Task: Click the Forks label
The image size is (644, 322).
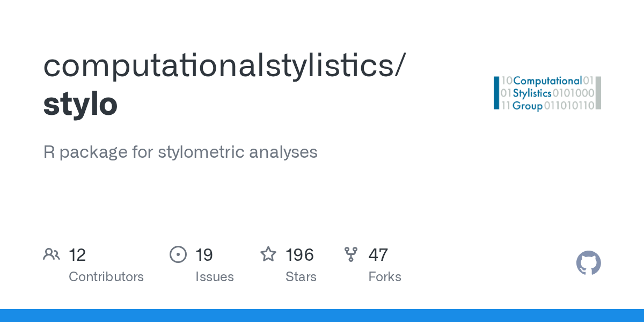Action: pos(385,277)
